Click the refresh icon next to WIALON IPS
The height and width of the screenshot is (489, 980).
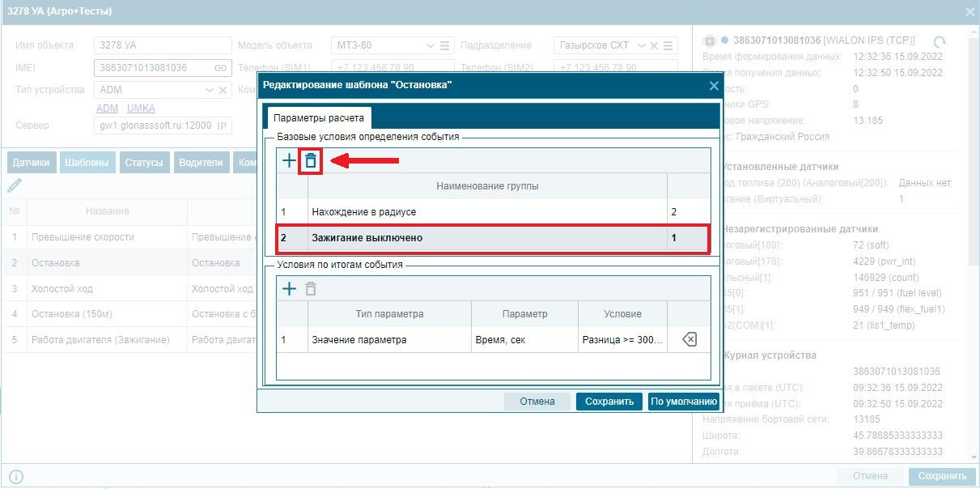point(939,41)
